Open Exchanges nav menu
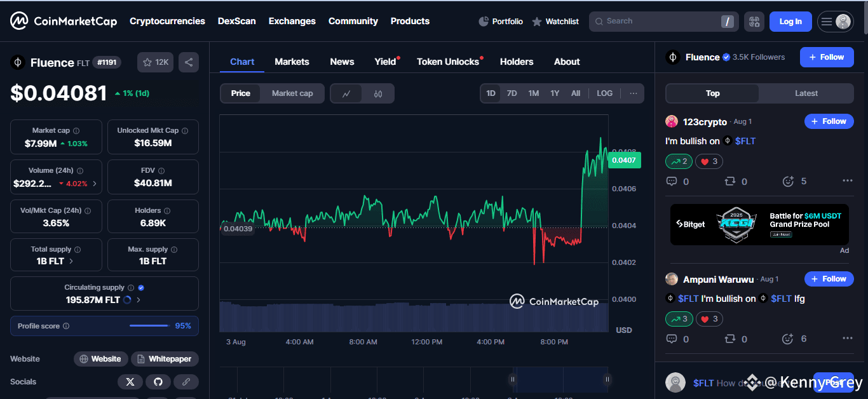 292,21
